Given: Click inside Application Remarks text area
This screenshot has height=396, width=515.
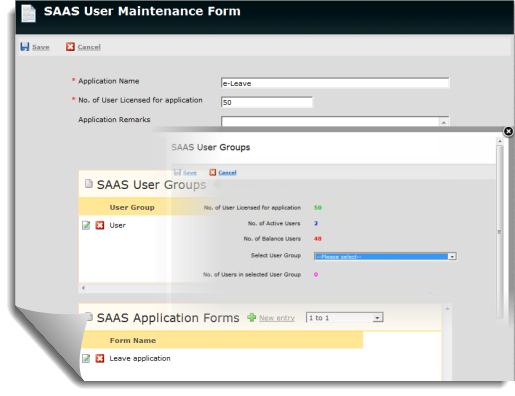Looking at the screenshot, I should [x=331, y=122].
